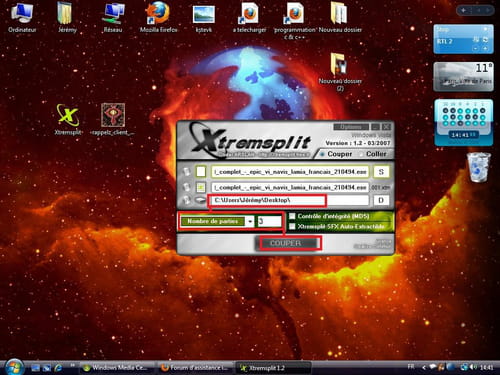Switch to Forum d'assistance Firefox taskbar item
The width and height of the screenshot is (500, 375).
[x=195, y=368]
